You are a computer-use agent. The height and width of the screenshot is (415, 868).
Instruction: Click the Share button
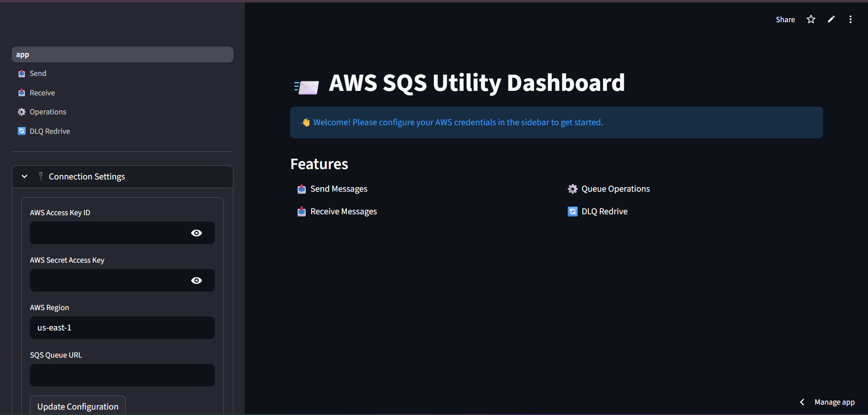tap(785, 19)
